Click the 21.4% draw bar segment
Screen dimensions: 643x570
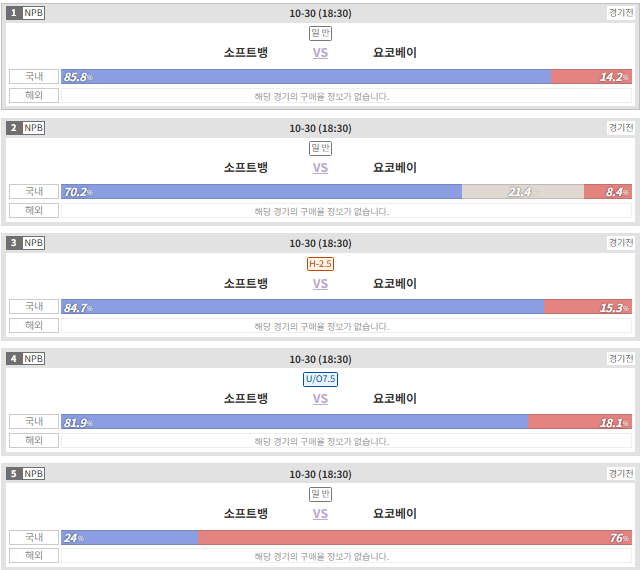pos(523,192)
